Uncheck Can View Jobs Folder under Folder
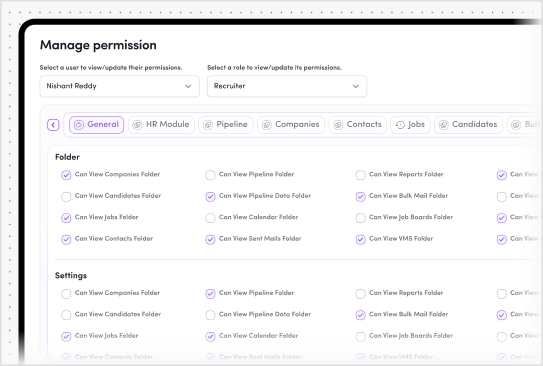This screenshot has height=366, width=543. tap(66, 218)
